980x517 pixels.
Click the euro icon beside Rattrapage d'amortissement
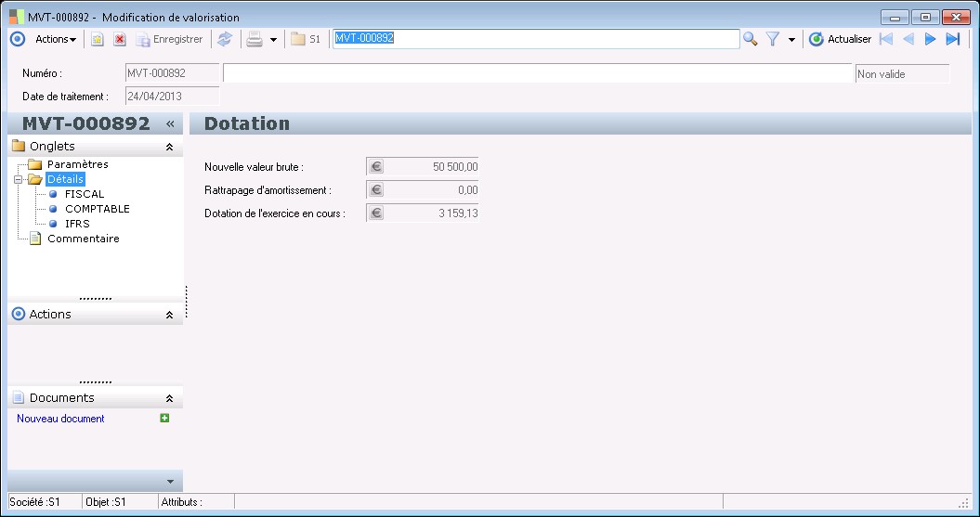(x=375, y=190)
